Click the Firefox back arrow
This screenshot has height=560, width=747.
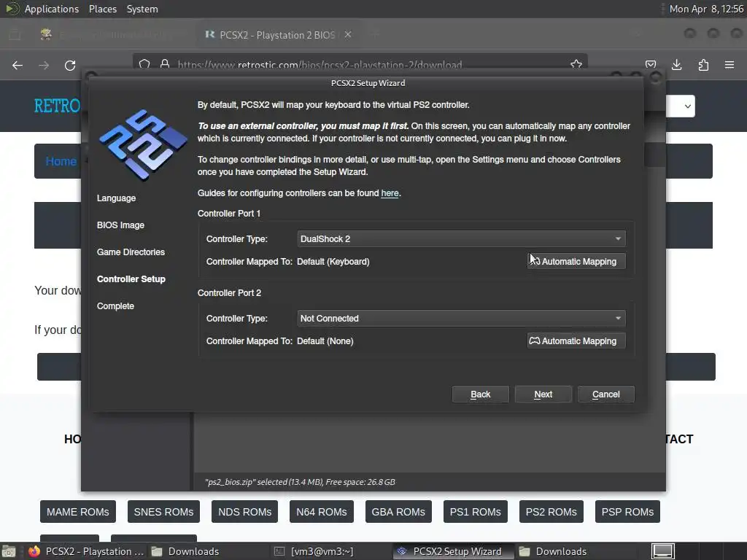pos(18,65)
